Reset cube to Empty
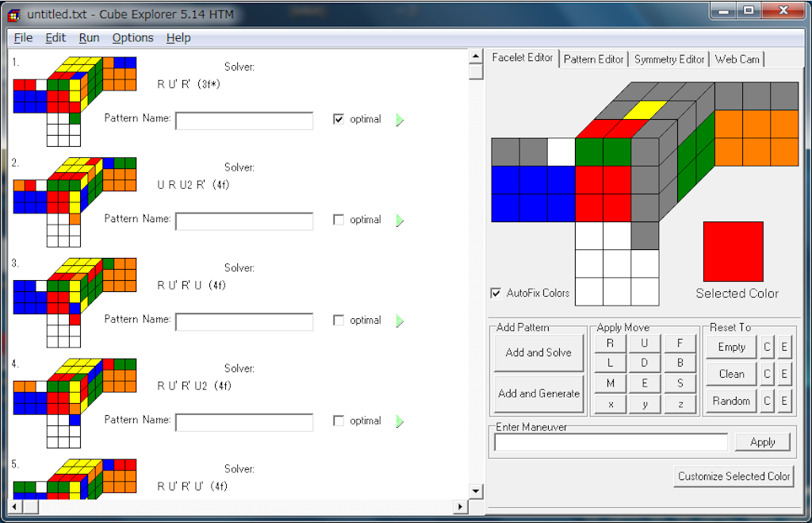 click(x=731, y=348)
